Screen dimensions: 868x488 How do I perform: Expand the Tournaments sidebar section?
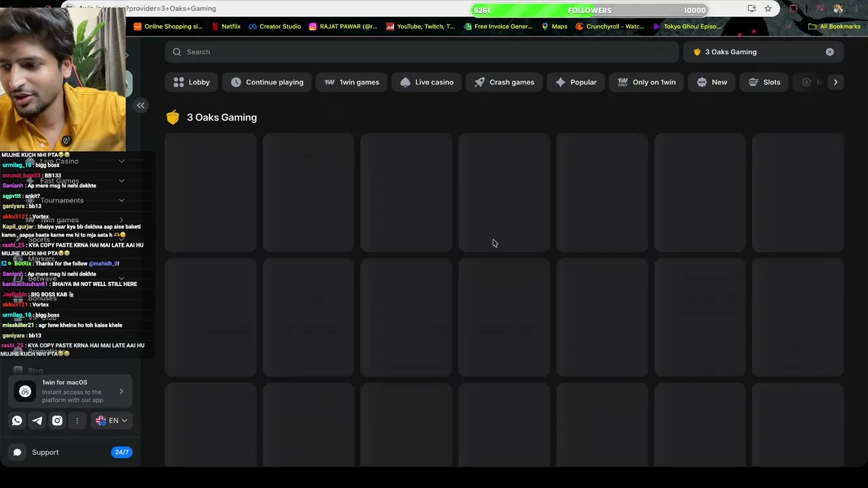click(x=121, y=201)
